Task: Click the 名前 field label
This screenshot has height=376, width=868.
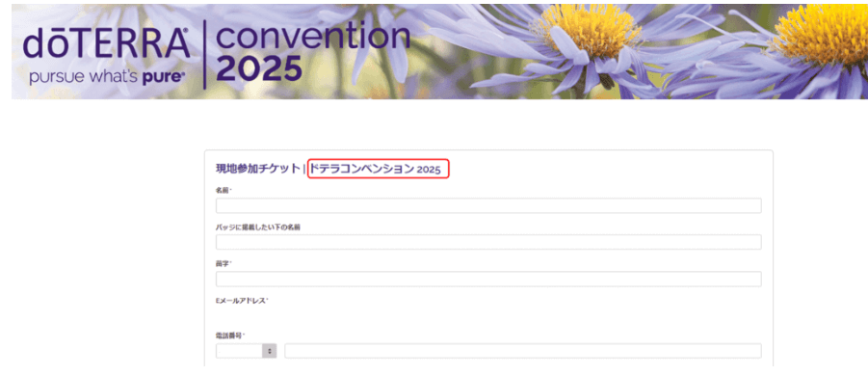Action: point(224,190)
